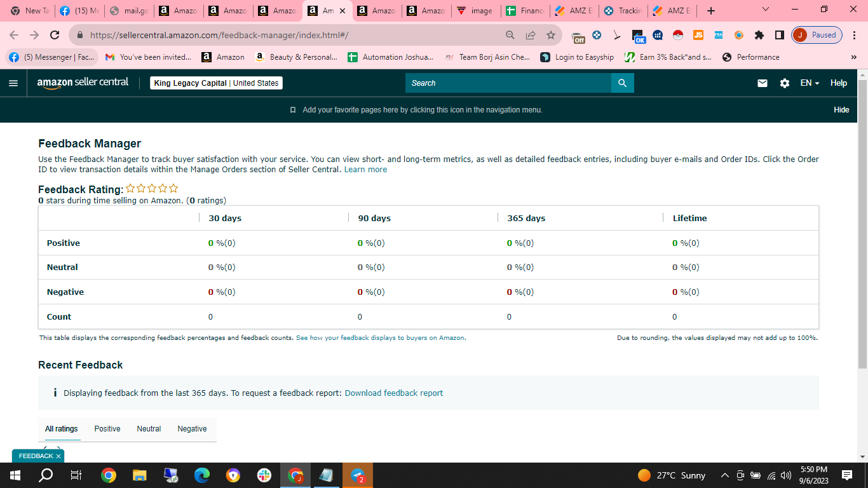This screenshot has width=868, height=488.
Task: Click Download feedback report link
Action: click(x=394, y=393)
